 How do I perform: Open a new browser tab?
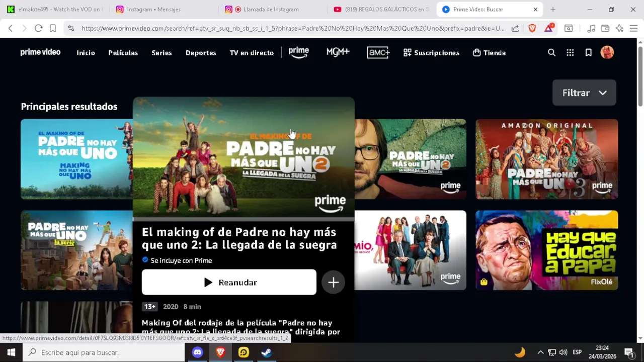[553, 9]
